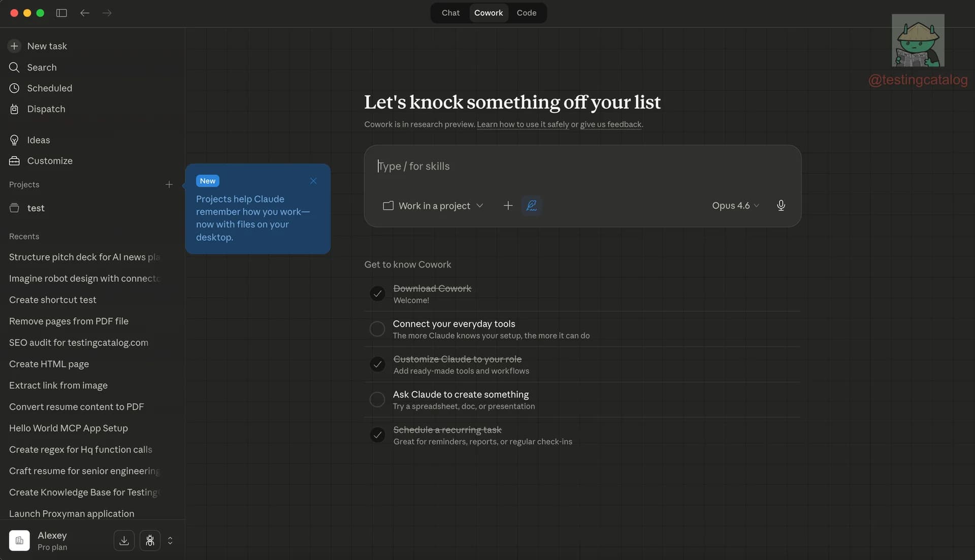Viewport: 975px width, 560px height.
Task: Open the Learn how to use it safely link
Action: tap(523, 124)
